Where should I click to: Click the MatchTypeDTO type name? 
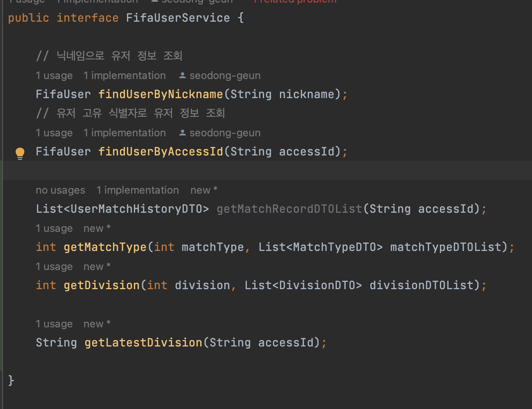[x=335, y=247]
